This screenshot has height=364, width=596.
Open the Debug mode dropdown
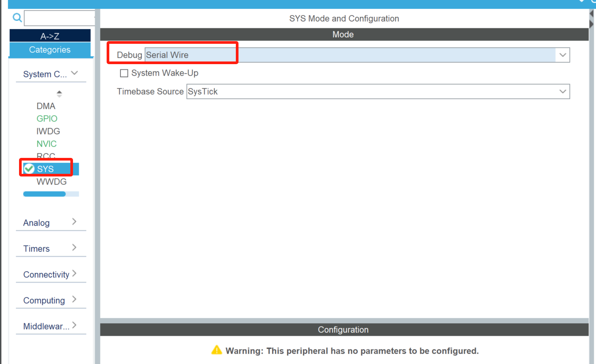[562, 54]
